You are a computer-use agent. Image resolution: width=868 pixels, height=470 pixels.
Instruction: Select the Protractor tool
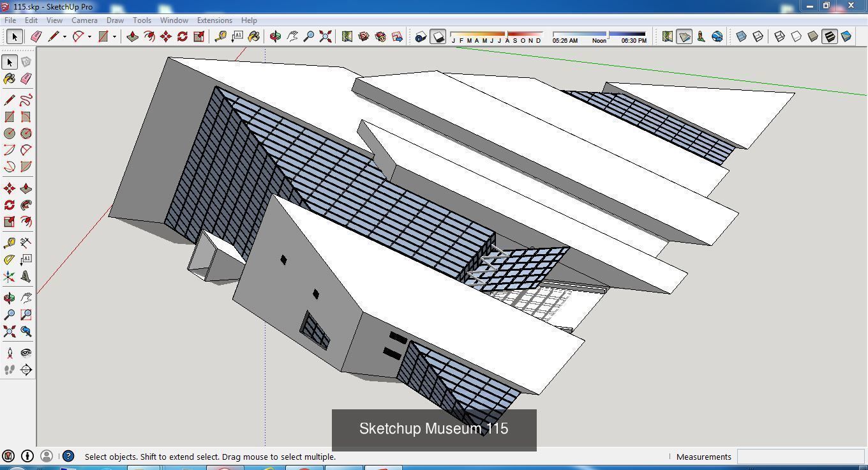coord(10,259)
